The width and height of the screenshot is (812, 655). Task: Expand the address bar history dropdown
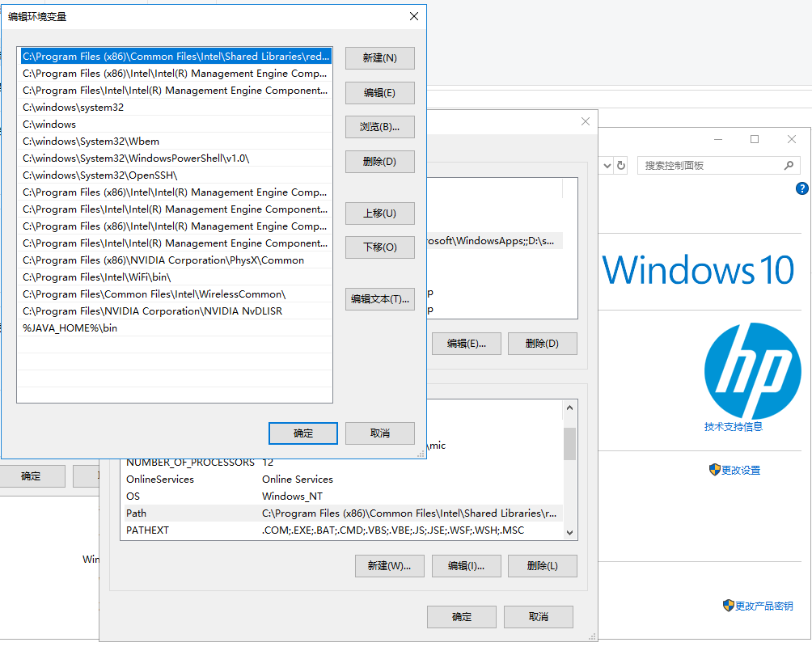click(x=607, y=166)
